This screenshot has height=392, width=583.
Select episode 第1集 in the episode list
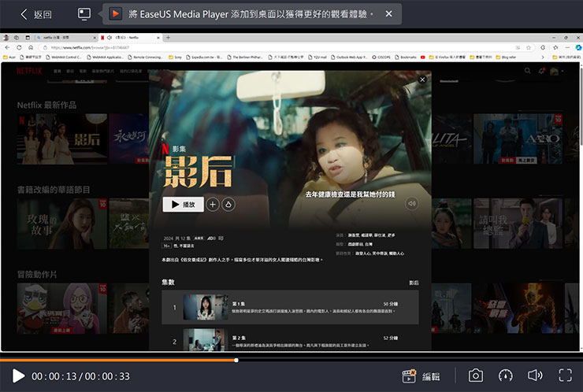click(290, 307)
